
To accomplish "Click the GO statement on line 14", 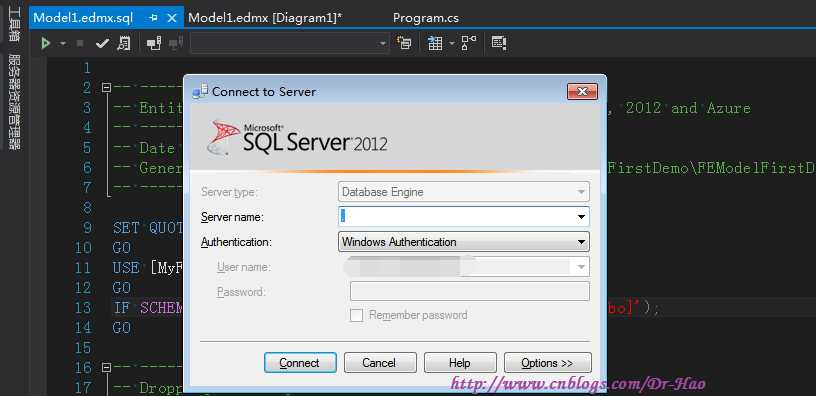I will [x=122, y=328].
